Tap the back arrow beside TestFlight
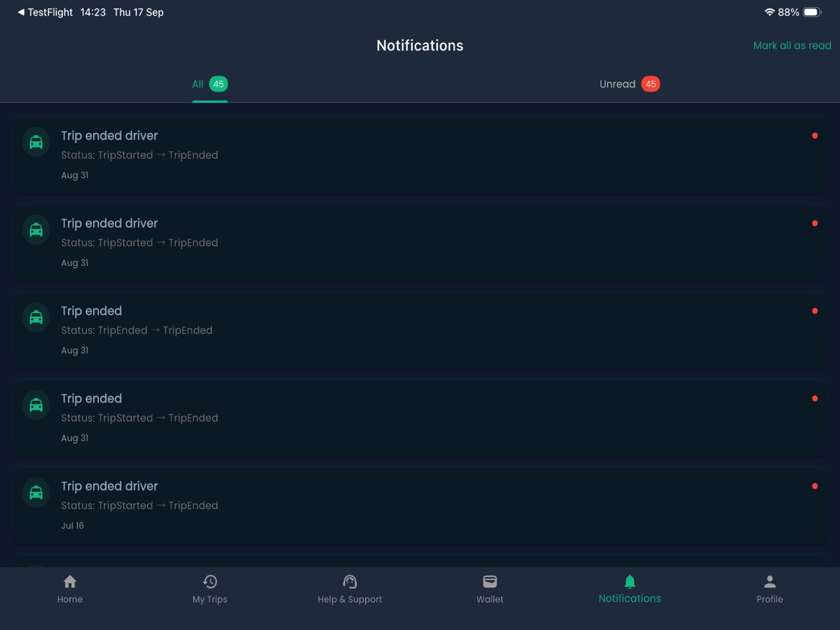The image size is (840, 630). [21, 12]
